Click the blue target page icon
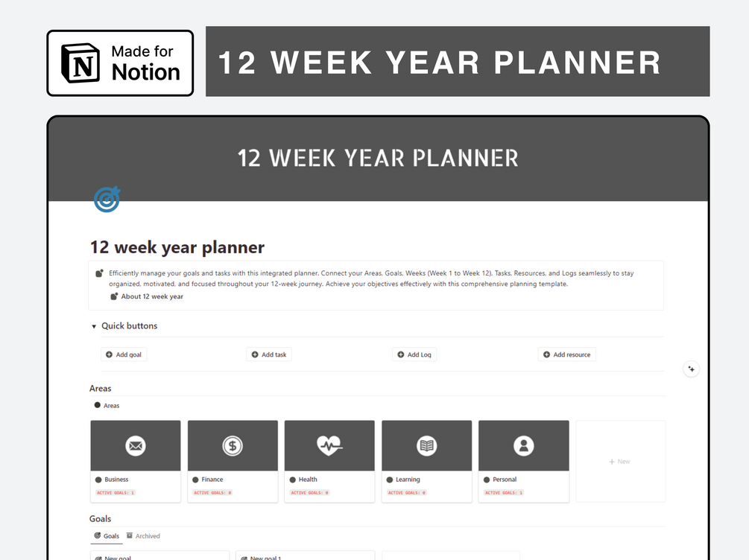Screen dimensions: 749x560 (x=107, y=200)
